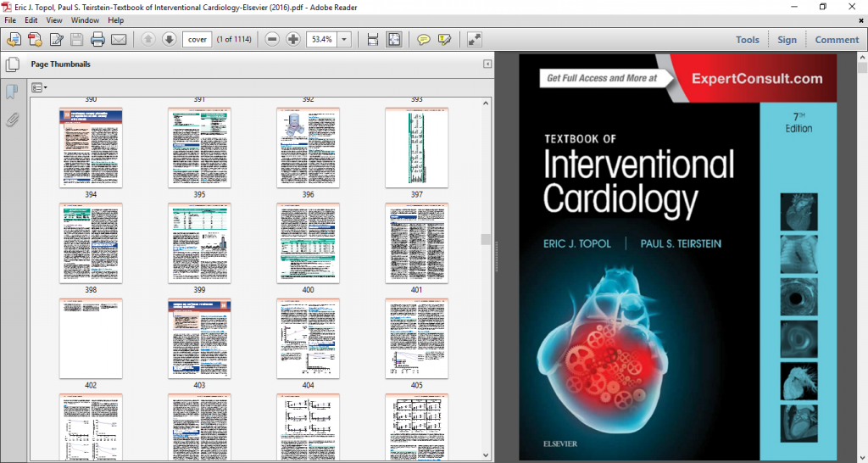
Task: Open the Comment pane
Action: (837, 39)
